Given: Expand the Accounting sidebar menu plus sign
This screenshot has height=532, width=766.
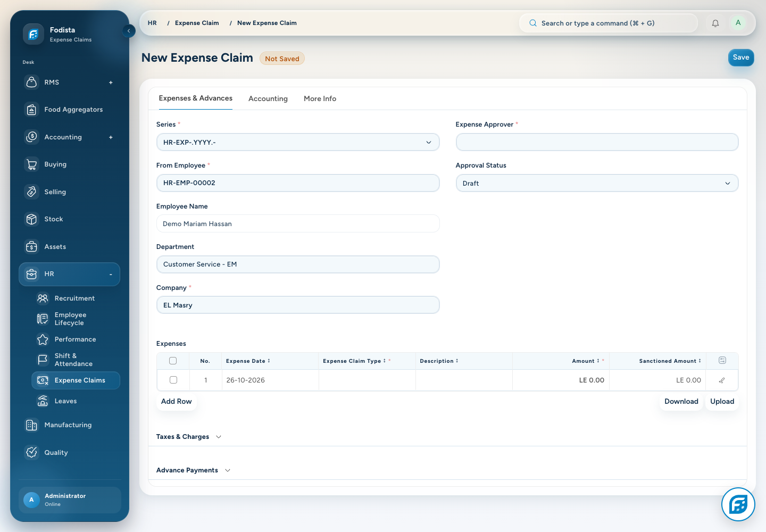Looking at the screenshot, I should click(111, 137).
